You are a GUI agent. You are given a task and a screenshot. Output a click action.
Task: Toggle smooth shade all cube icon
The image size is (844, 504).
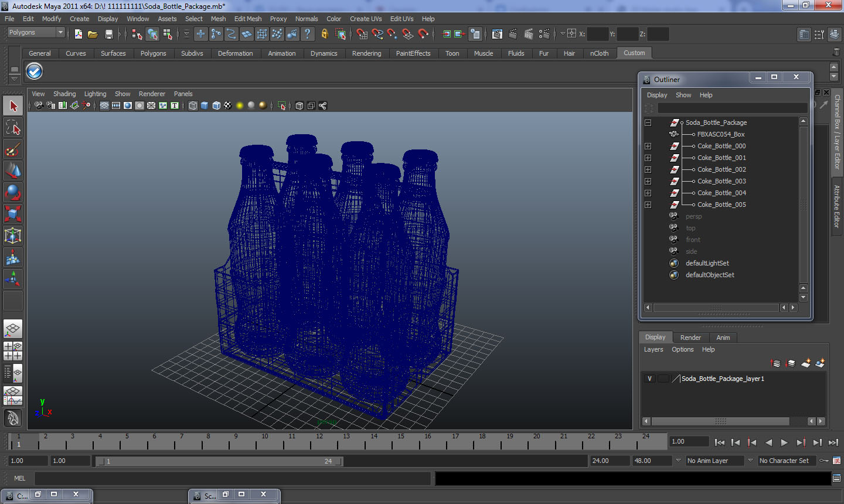[205, 105]
